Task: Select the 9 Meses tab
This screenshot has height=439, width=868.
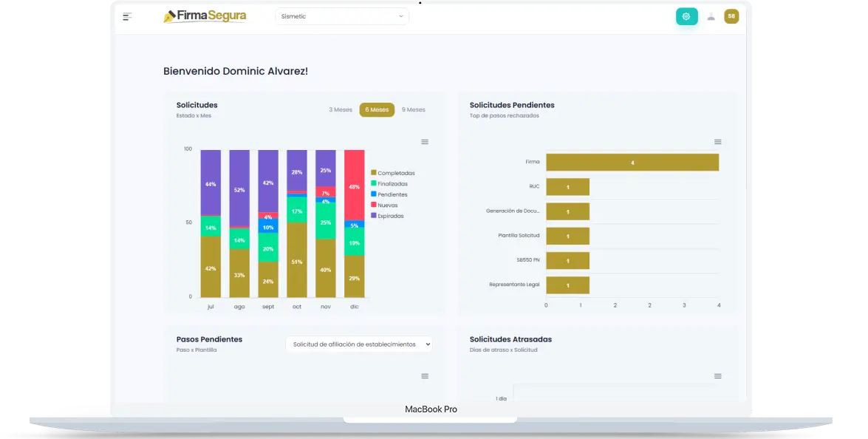Action: pos(414,110)
